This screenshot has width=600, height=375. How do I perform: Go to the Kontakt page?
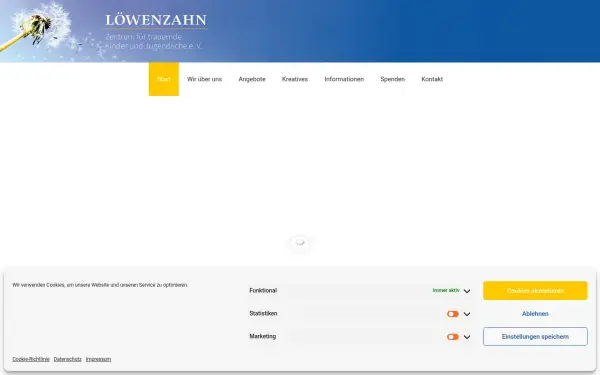[x=432, y=79]
